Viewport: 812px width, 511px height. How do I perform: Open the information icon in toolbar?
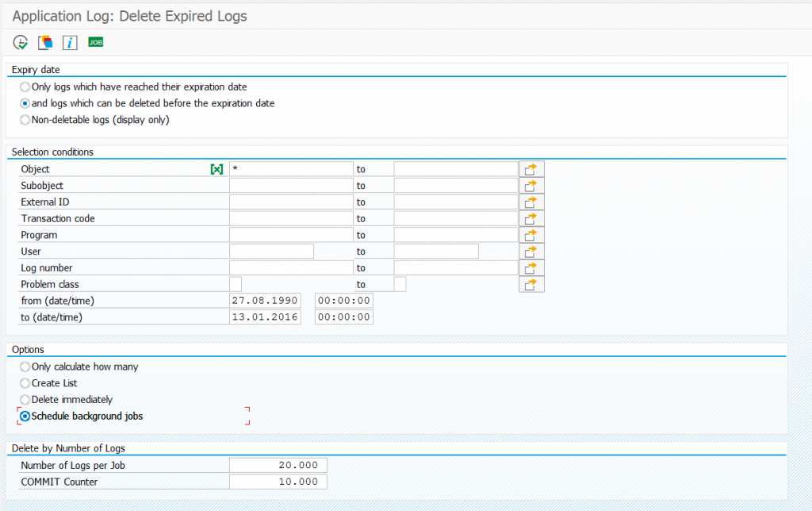(x=70, y=42)
